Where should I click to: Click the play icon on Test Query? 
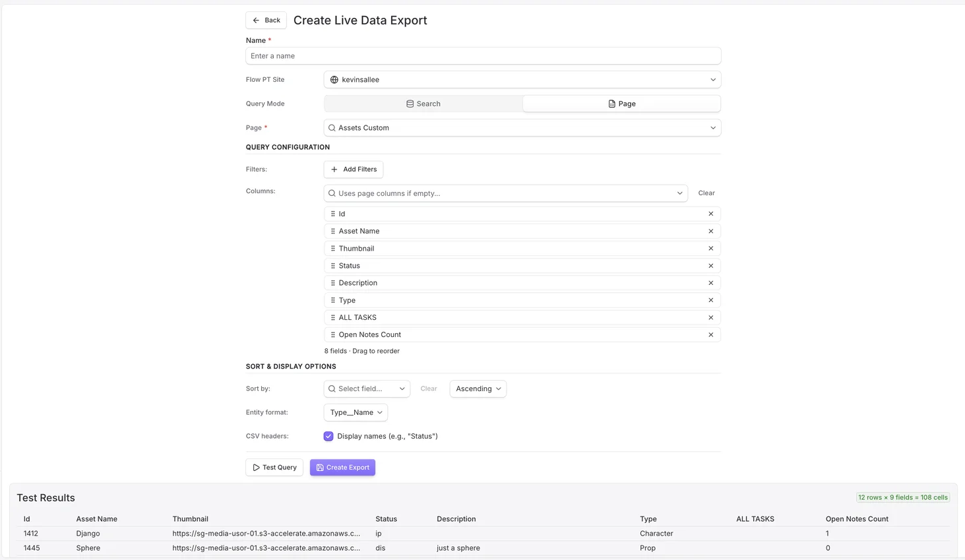click(257, 467)
